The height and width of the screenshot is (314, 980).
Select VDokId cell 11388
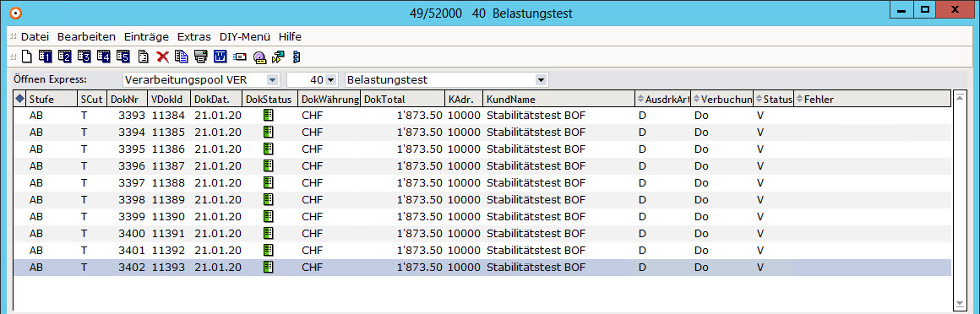coord(169,182)
